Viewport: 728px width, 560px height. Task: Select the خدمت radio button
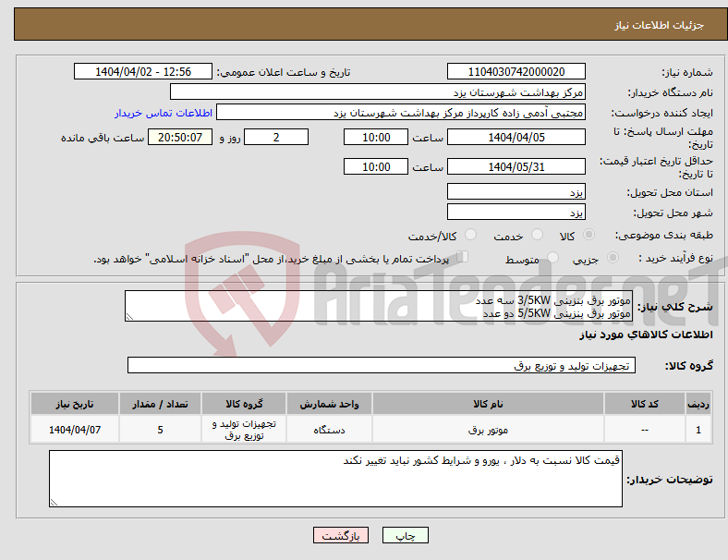pyautogui.click(x=537, y=235)
